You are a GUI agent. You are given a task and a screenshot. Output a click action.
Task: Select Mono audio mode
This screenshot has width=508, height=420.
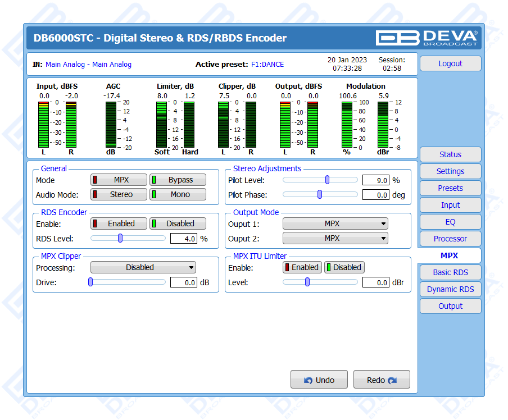click(178, 194)
